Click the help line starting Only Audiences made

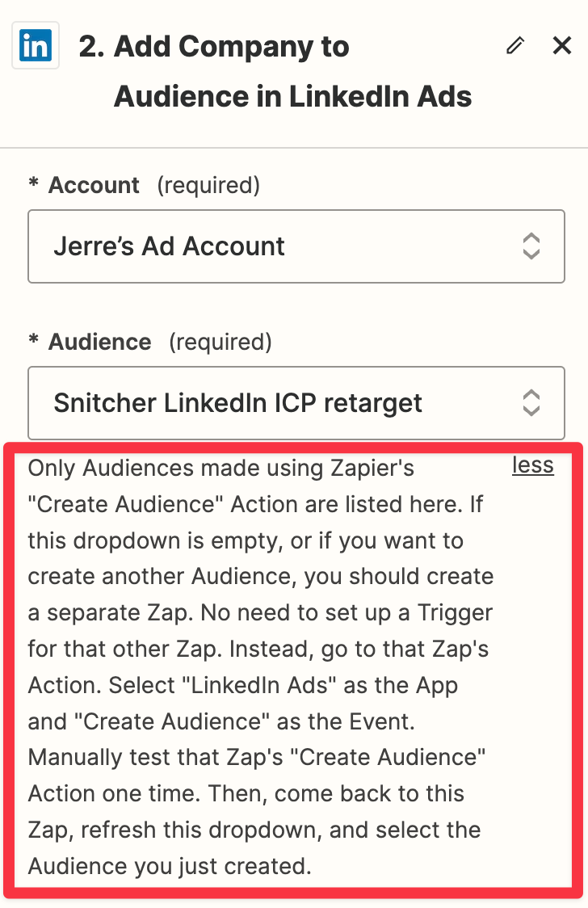221,468
